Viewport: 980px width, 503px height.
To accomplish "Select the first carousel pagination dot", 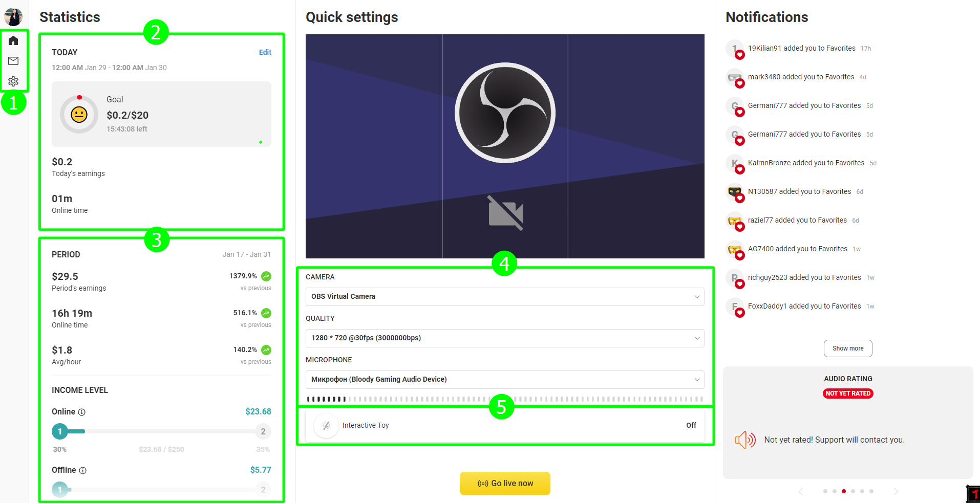I will tap(825, 491).
